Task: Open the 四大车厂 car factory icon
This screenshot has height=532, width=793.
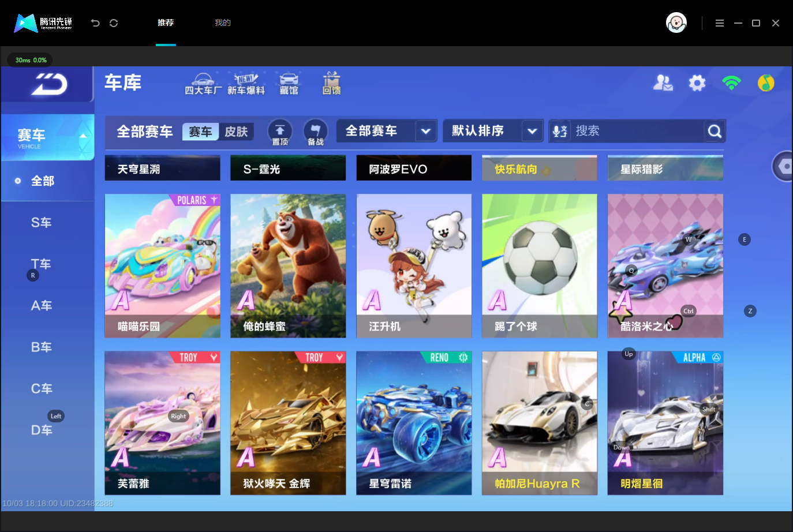Action: 203,84
